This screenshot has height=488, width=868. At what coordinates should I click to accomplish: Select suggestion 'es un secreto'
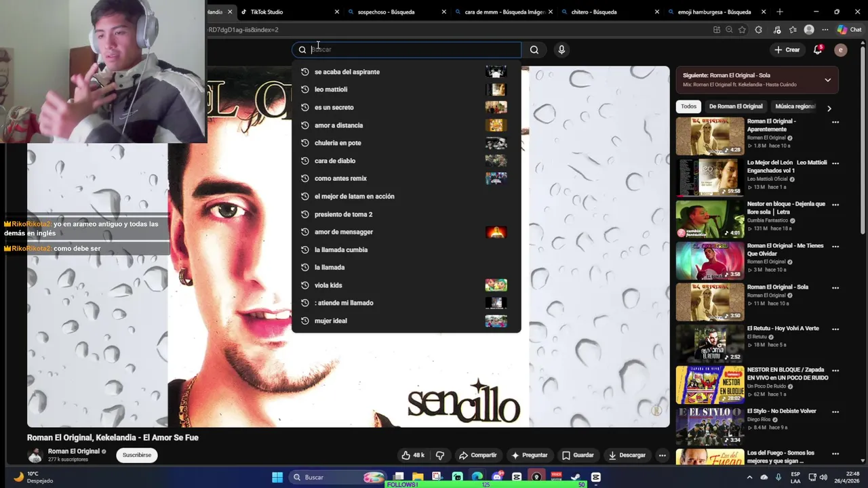(406, 107)
